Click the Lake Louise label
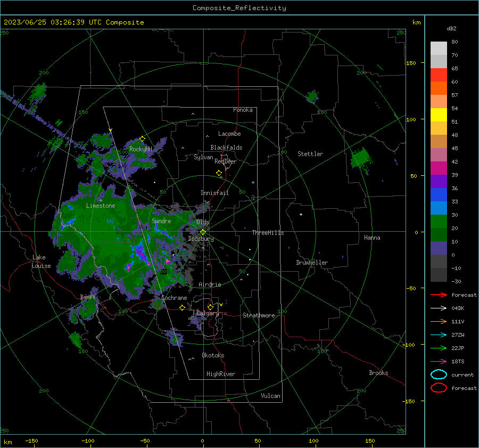This screenshot has height=448, width=479. 41,262
